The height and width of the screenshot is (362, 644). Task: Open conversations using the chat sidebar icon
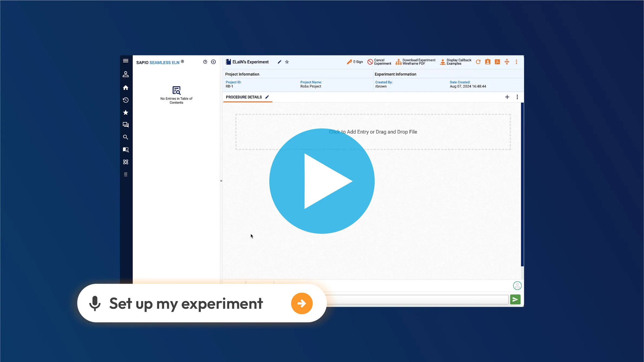coord(126,125)
